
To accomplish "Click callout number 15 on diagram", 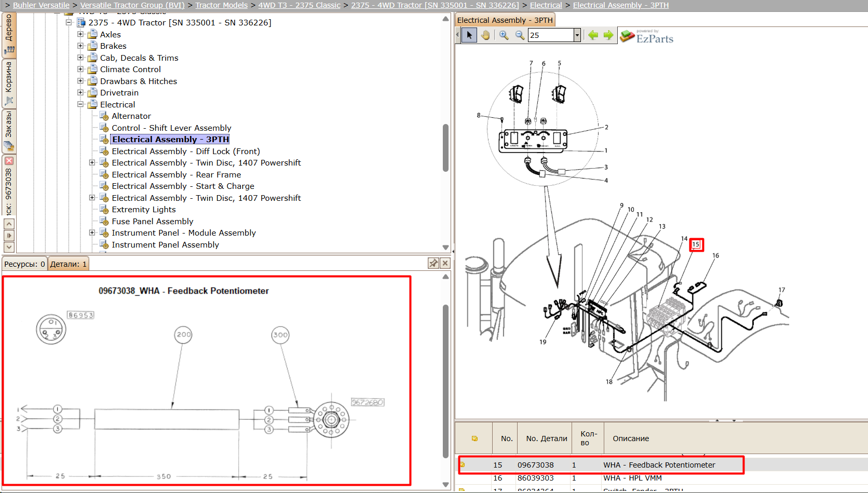I will (x=696, y=244).
